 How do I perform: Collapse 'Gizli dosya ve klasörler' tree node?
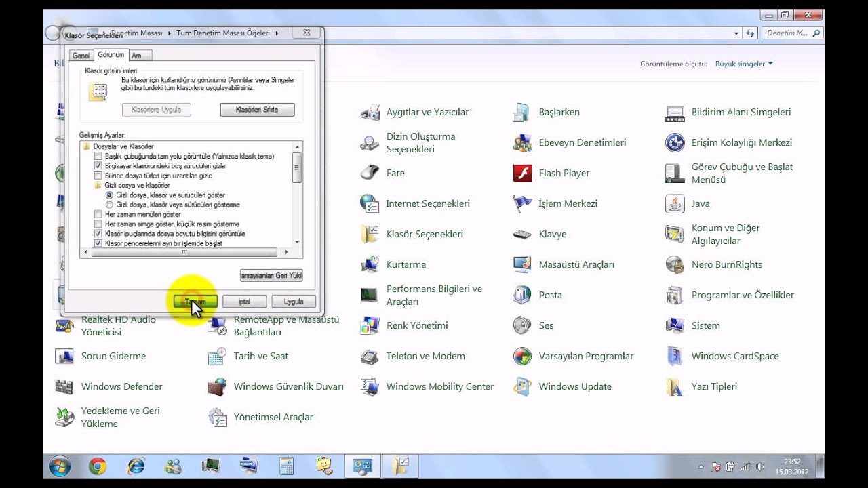[133, 185]
